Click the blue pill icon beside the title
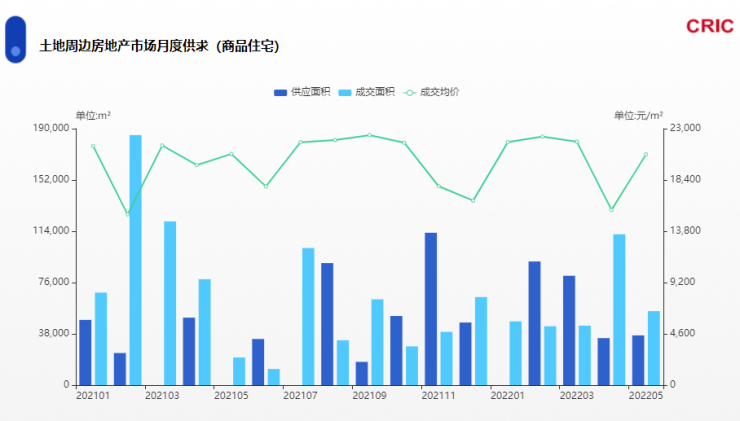 click(16, 40)
